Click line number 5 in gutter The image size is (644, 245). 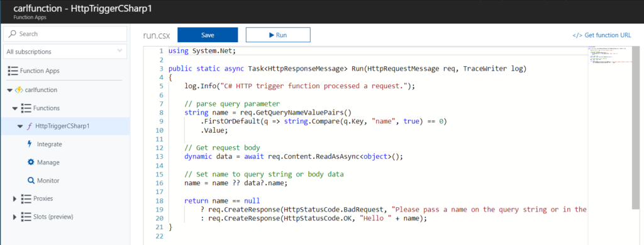point(162,86)
